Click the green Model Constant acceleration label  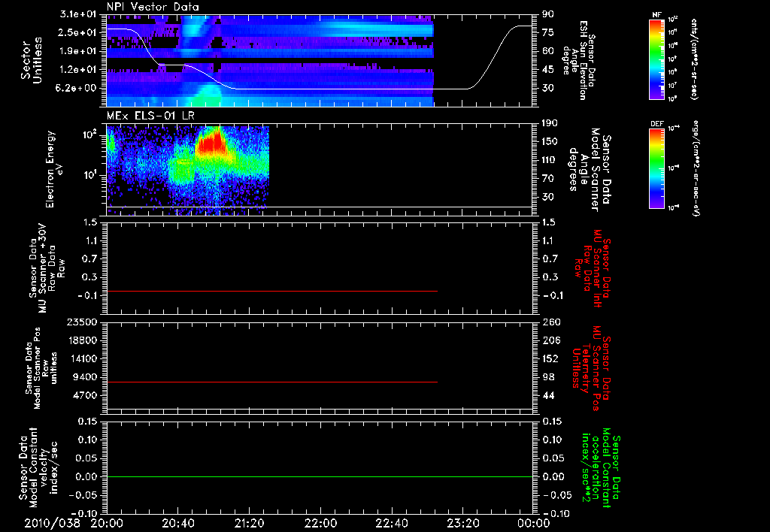pos(601,469)
